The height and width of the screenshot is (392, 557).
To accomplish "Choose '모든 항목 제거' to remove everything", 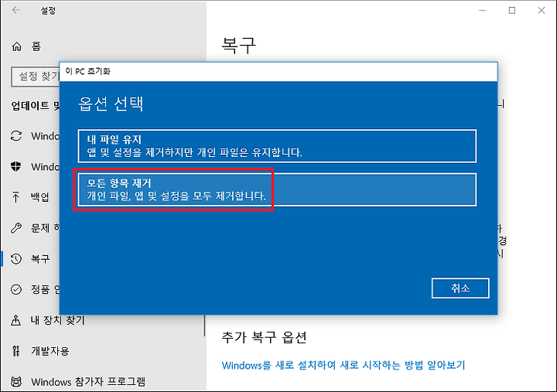I will 277,189.
